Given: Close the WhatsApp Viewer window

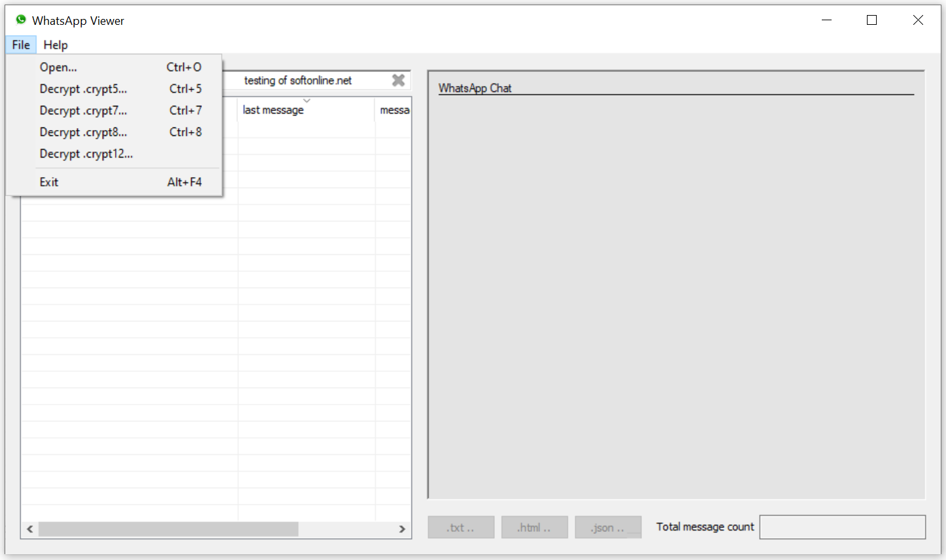Looking at the screenshot, I should (x=918, y=20).
